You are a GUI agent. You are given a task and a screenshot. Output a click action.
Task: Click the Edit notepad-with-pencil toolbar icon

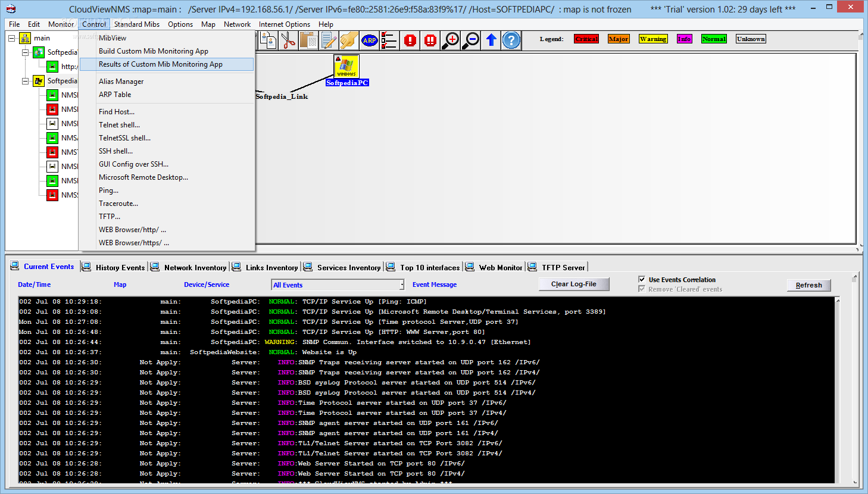[x=329, y=40]
